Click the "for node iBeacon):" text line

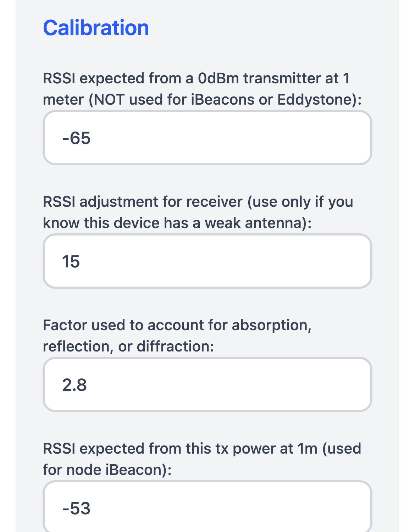107,470
